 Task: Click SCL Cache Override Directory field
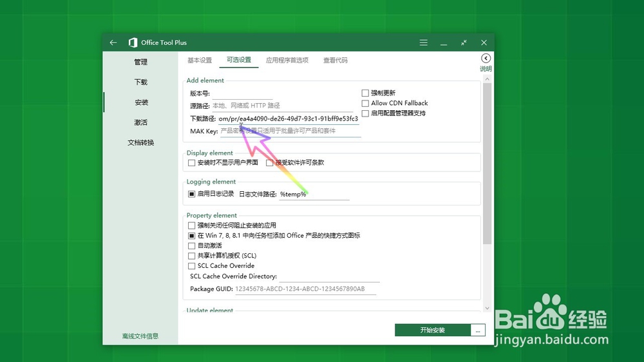coord(329,276)
